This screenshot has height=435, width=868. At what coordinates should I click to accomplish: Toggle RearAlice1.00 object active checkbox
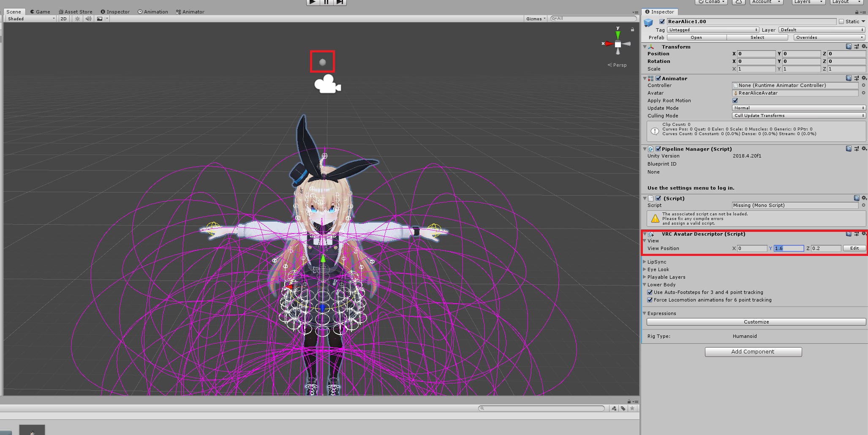click(662, 22)
